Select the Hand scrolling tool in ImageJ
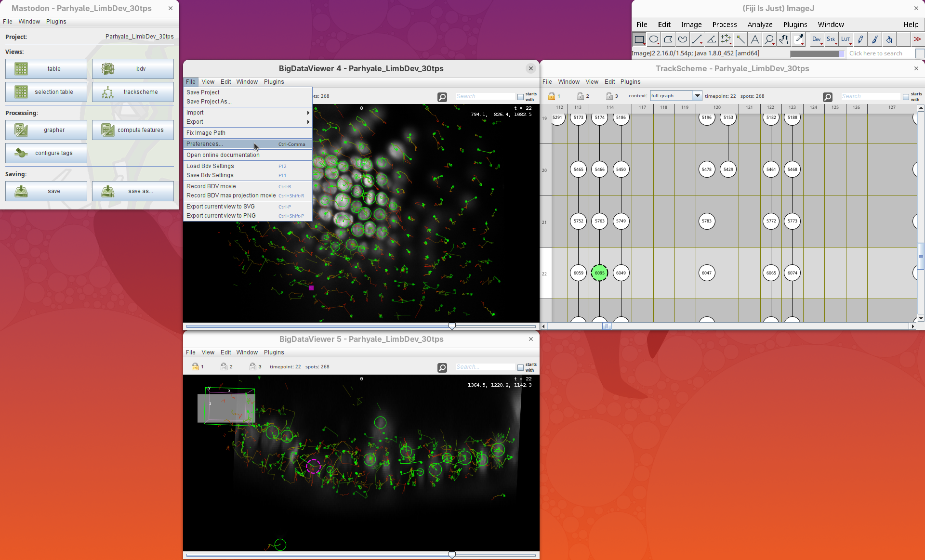 point(784,39)
